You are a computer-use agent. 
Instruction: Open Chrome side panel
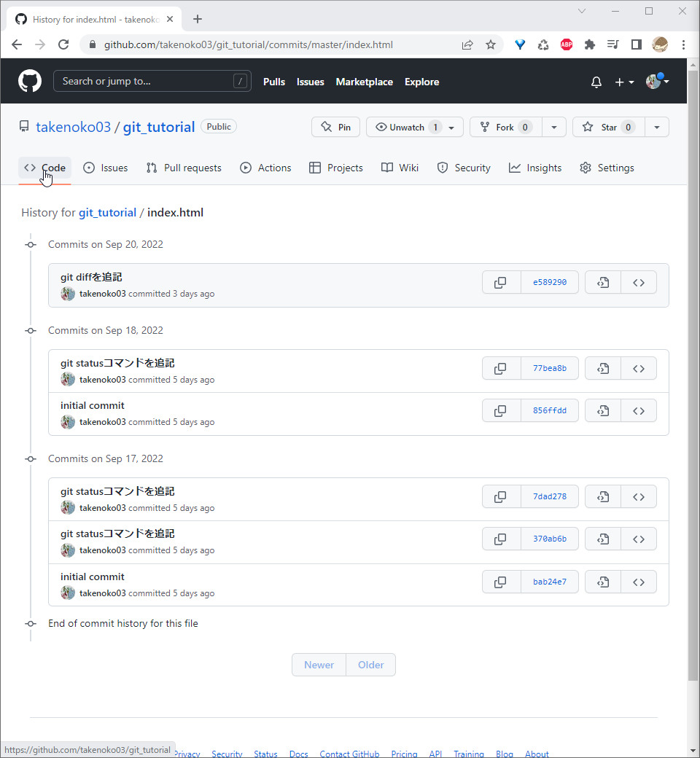tap(637, 45)
